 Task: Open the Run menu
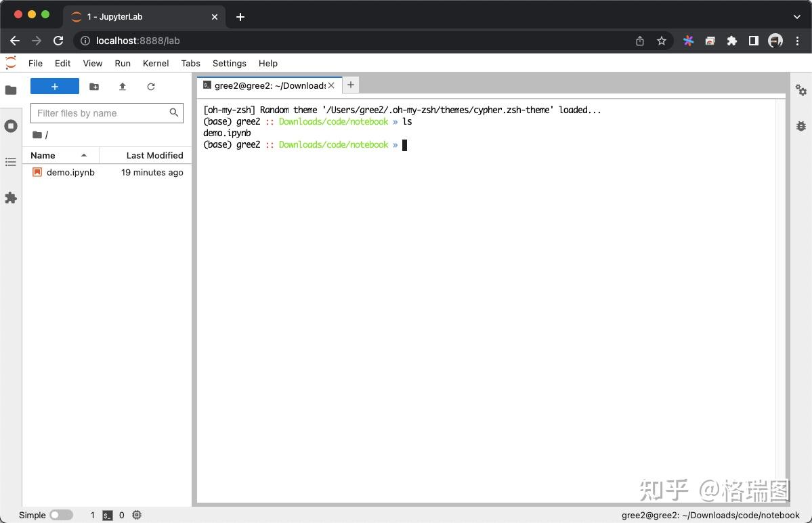click(123, 63)
